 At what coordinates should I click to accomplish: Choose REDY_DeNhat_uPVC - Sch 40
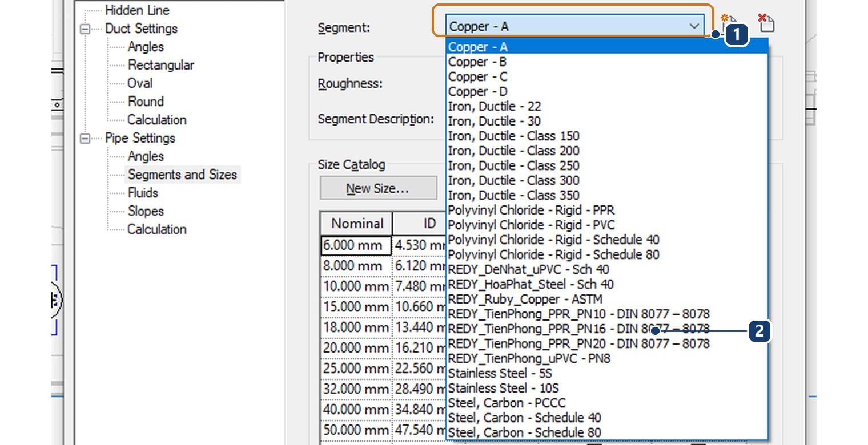tap(607, 269)
